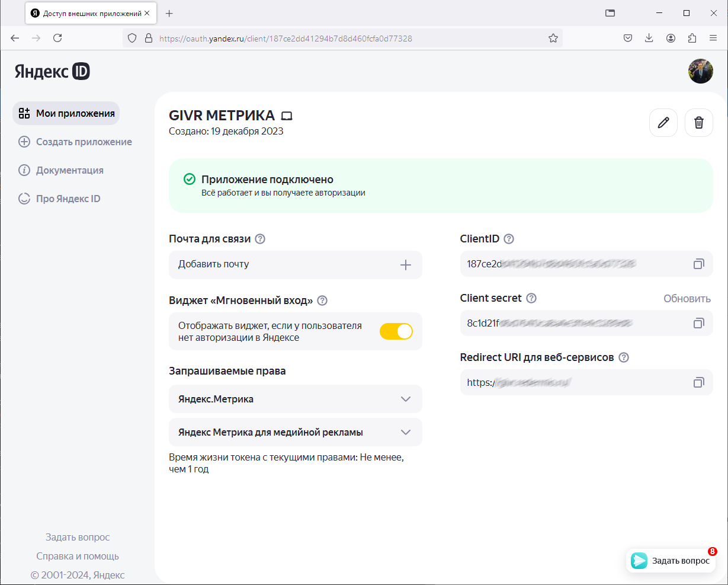Click the Создано: 19 декабря 2023 text
The width and height of the screenshot is (728, 585).
coord(226,131)
